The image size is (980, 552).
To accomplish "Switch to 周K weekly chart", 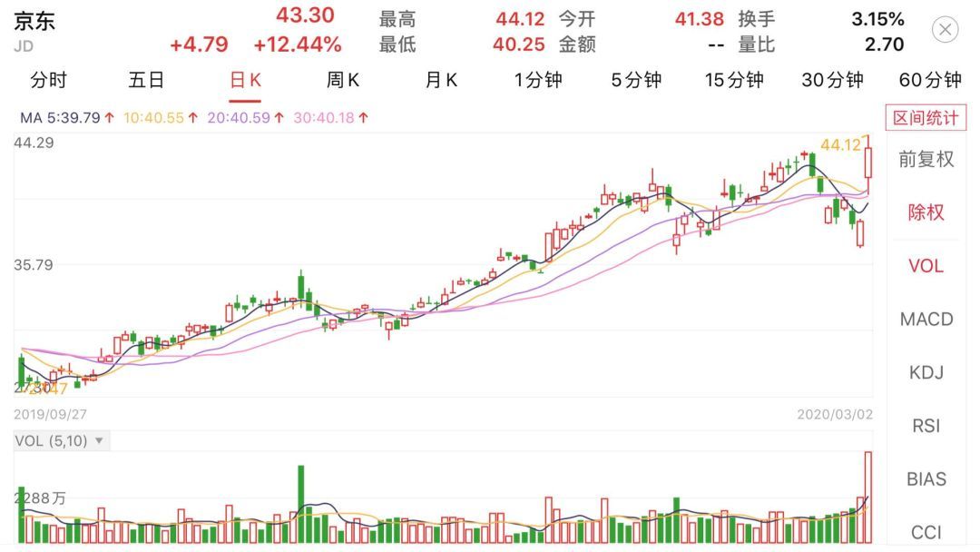I will (x=343, y=80).
